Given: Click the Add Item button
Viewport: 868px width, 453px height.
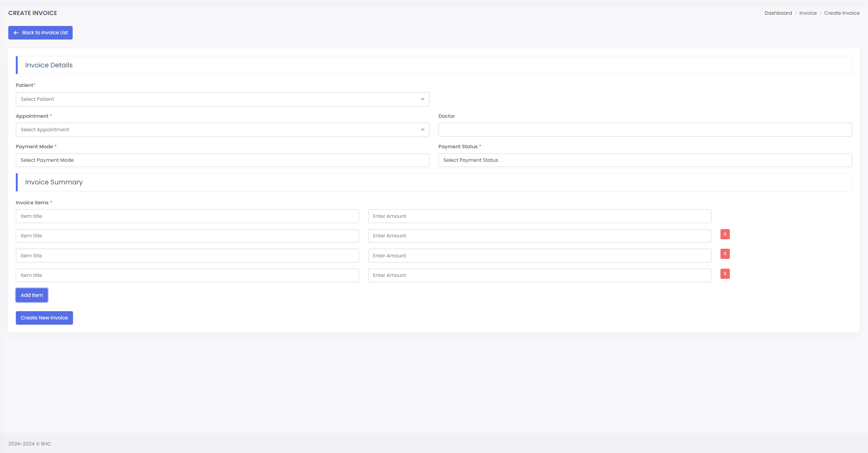Looking at the screenshot, I should coord(32,295).
